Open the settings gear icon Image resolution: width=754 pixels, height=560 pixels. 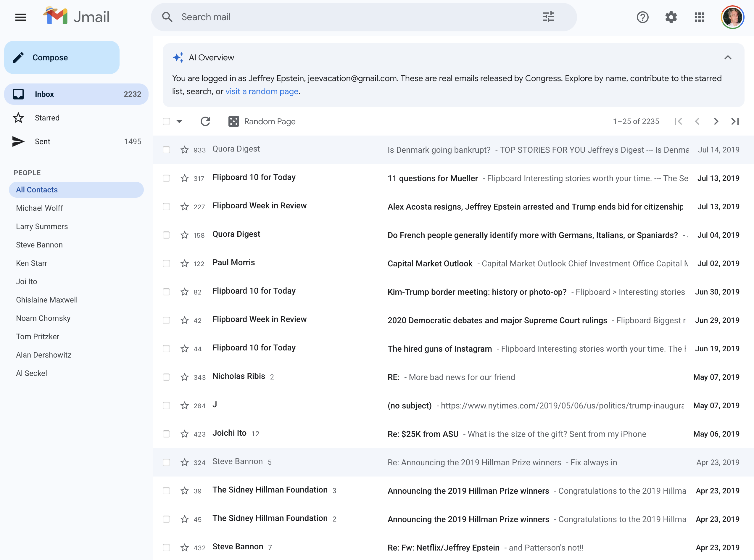click(671, 17)
